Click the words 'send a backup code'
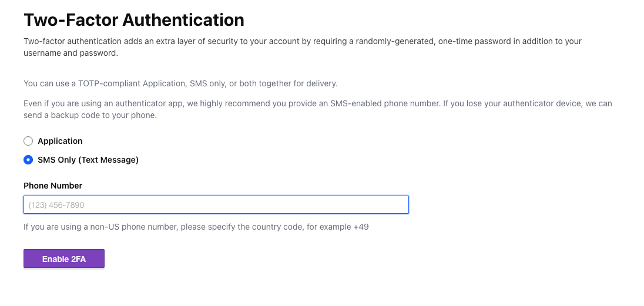The height and width of the screenshot is (306, 644). pos(59,115)
